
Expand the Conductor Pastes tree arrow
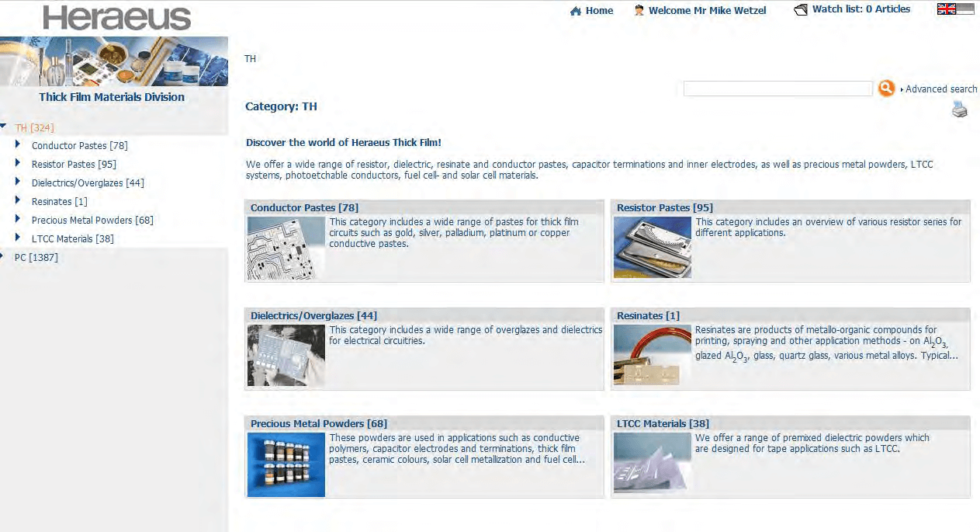[x=19, y=144]
